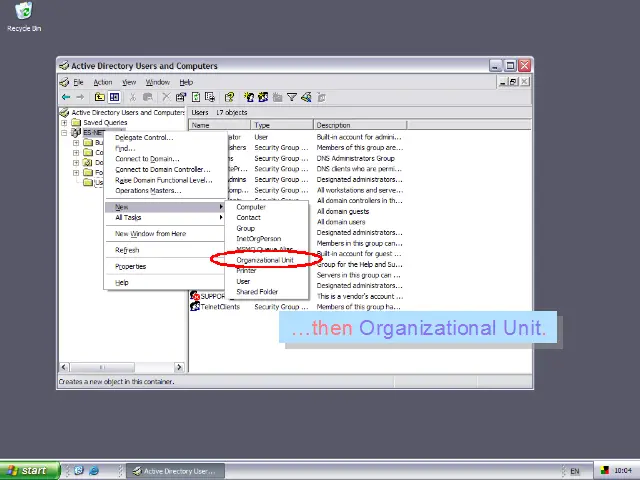Click the Back arrow toolbar icon
640x480 pixels.
(66, 97)
